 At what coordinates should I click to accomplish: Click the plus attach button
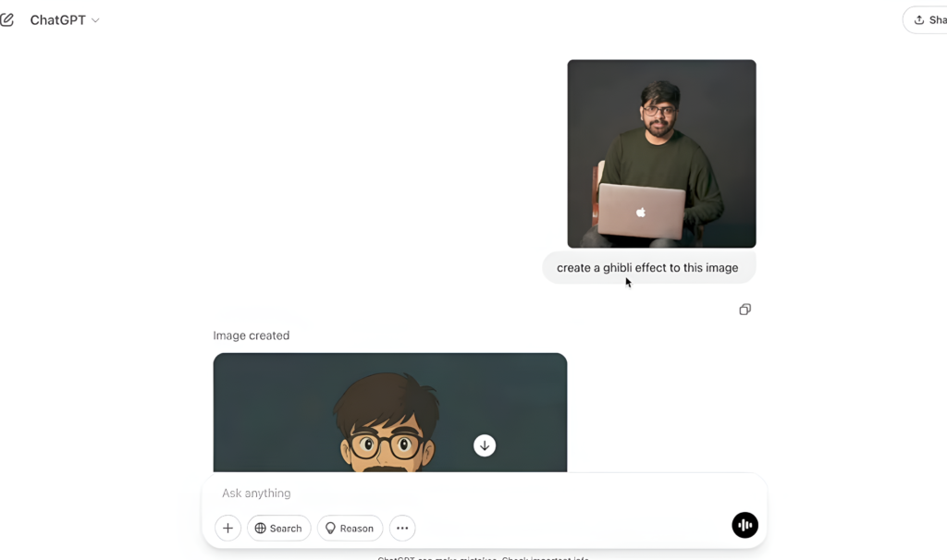pos(228,528)
